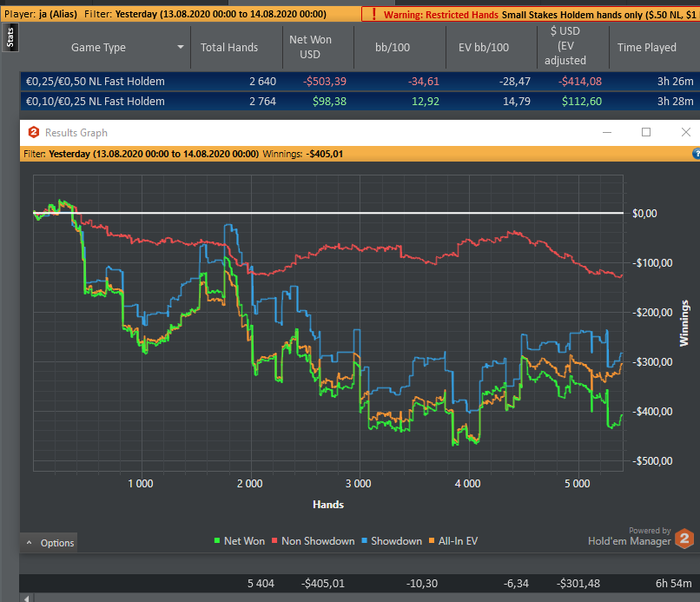Click the 6h 54m total time played
The image size is (700, 602).
673,583
